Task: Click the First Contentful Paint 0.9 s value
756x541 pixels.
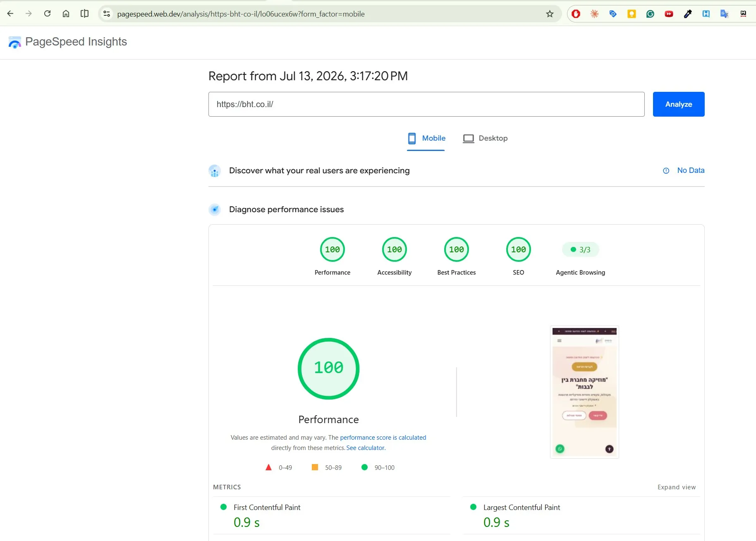Action: pyautogui.click(x=246, y=522)
